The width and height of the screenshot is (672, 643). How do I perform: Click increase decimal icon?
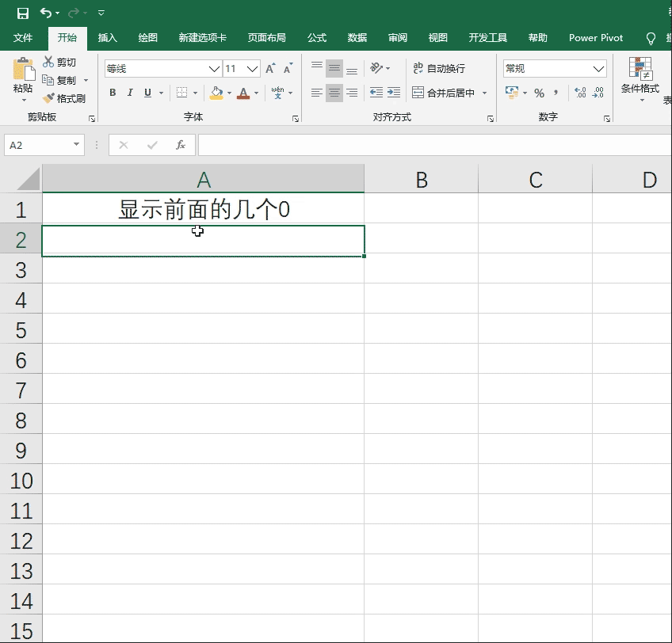tap(580, 93)
